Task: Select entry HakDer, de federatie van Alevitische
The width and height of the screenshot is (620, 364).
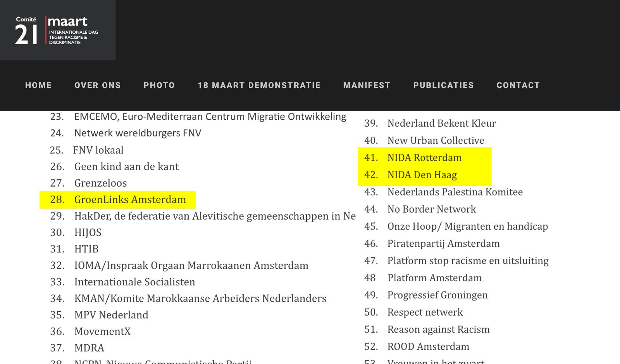Action: 203,216
